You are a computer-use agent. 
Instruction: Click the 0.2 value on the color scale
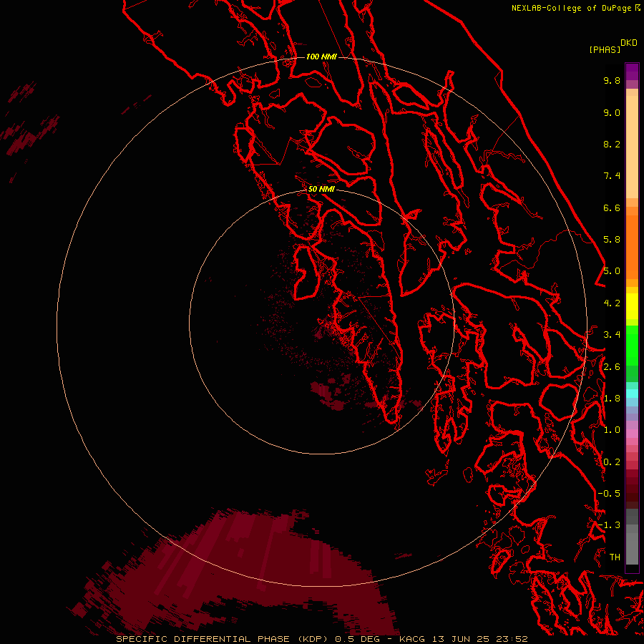(x=612, y=462)
